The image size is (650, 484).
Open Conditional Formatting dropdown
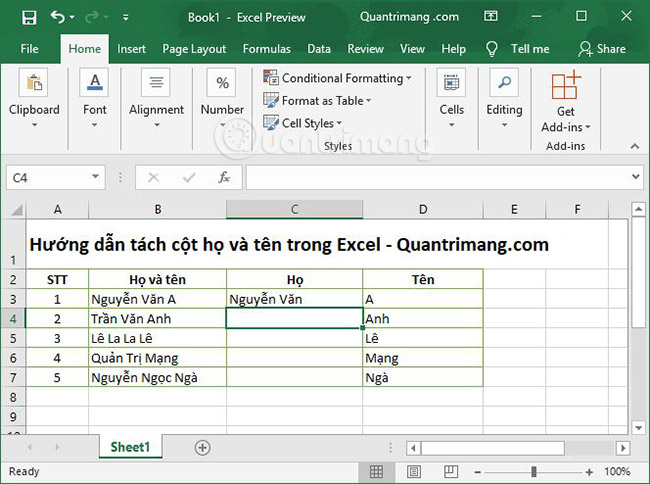pos(337,78)
